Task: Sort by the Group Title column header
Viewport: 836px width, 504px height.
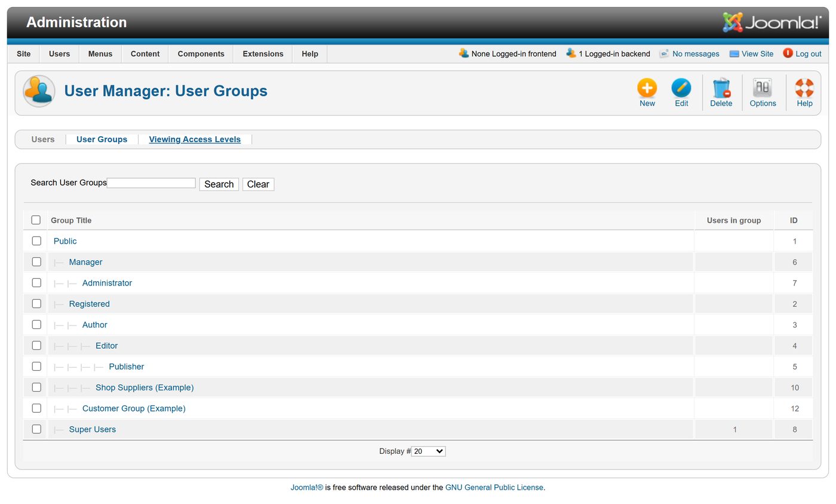Action: pos(71,220)
